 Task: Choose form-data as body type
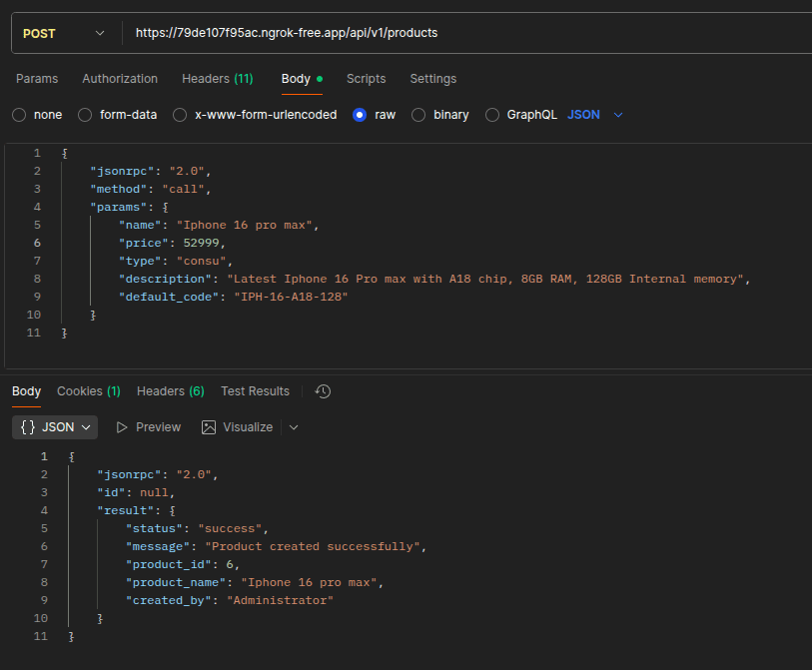click(x=85, y=114)
